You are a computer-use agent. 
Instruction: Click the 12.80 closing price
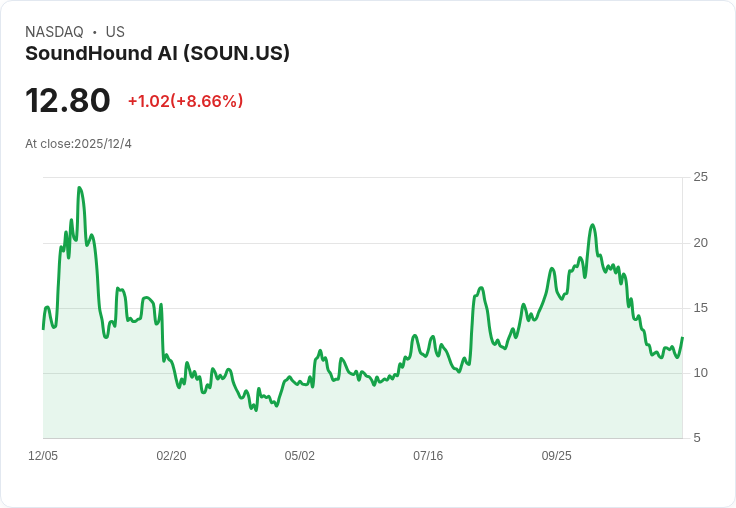68,101
